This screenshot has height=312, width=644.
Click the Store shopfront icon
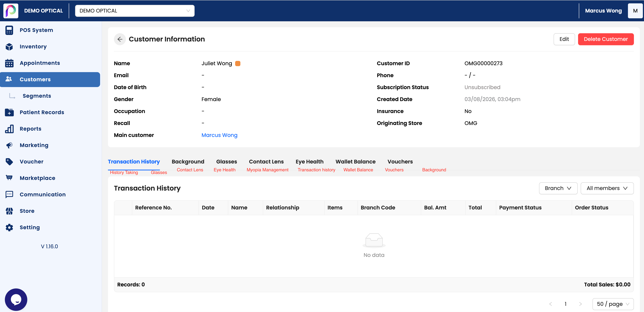[9, 211]
